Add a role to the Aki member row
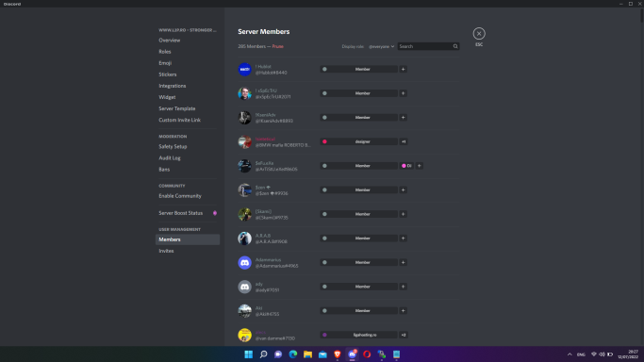644x362 pixels. tap(403, 311)
